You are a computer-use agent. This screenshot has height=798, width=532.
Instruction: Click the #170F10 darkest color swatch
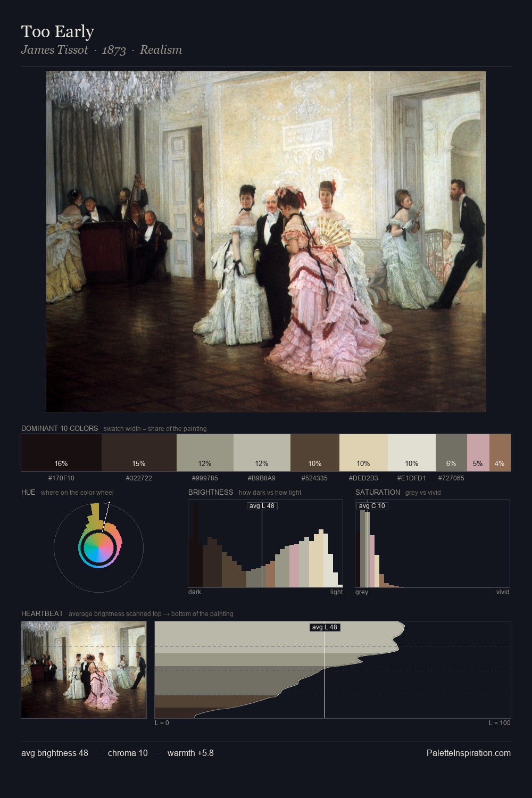click(x=61, y=453)
